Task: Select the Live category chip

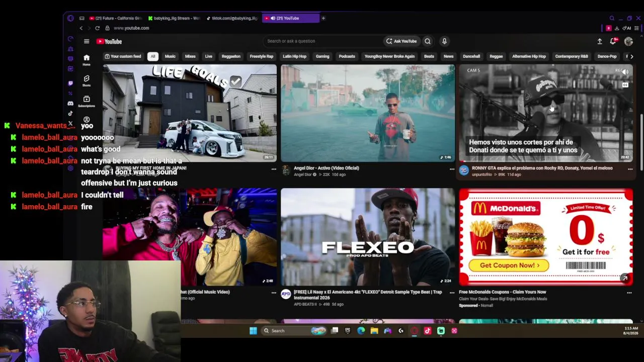Action: (208, 56)
